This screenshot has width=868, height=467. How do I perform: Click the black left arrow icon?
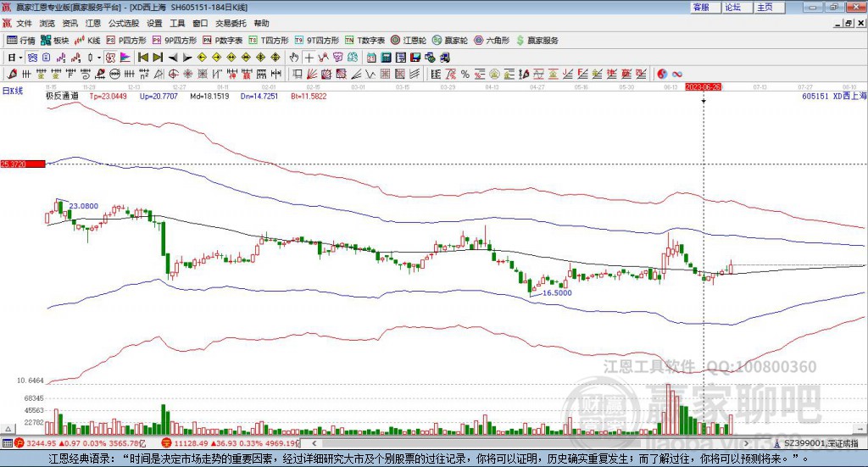click(x=173, y=58)
